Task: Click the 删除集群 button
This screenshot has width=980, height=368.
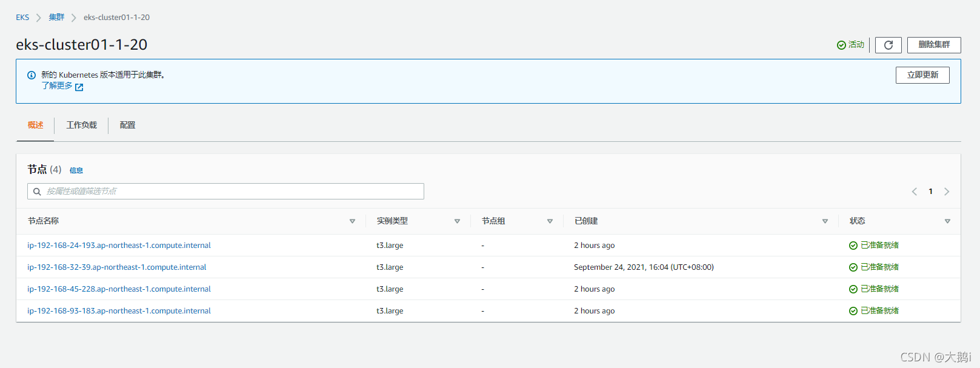Action: [x=933, y=45]
